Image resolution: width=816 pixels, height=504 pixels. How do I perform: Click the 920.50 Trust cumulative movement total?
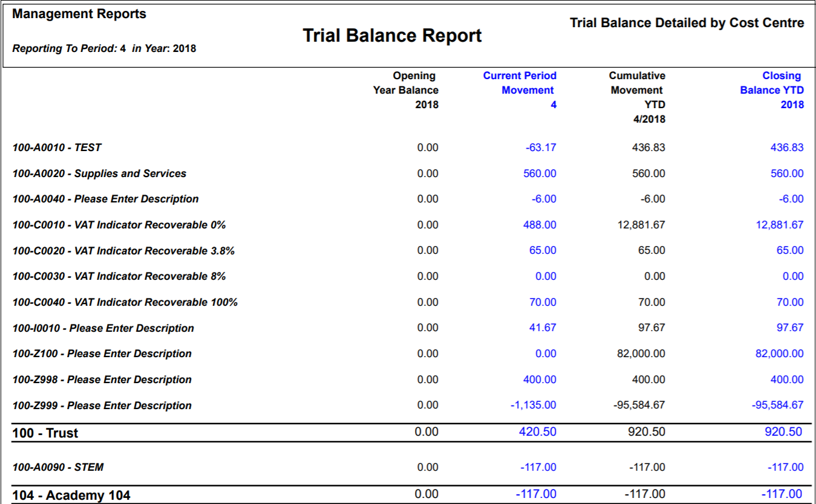point(647,431)
